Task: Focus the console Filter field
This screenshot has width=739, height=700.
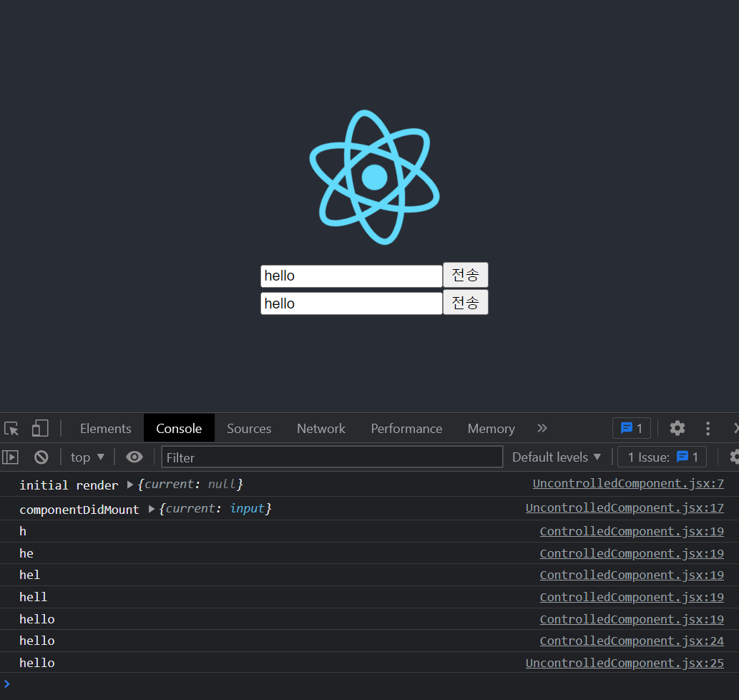Action: 332,457
